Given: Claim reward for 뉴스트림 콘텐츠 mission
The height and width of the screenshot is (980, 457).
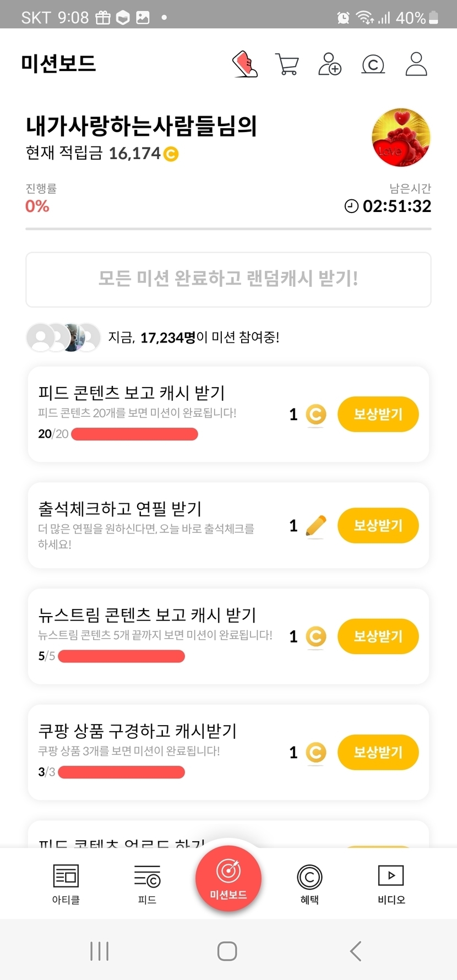Looking at the screenshot, I should click(378, 636).
